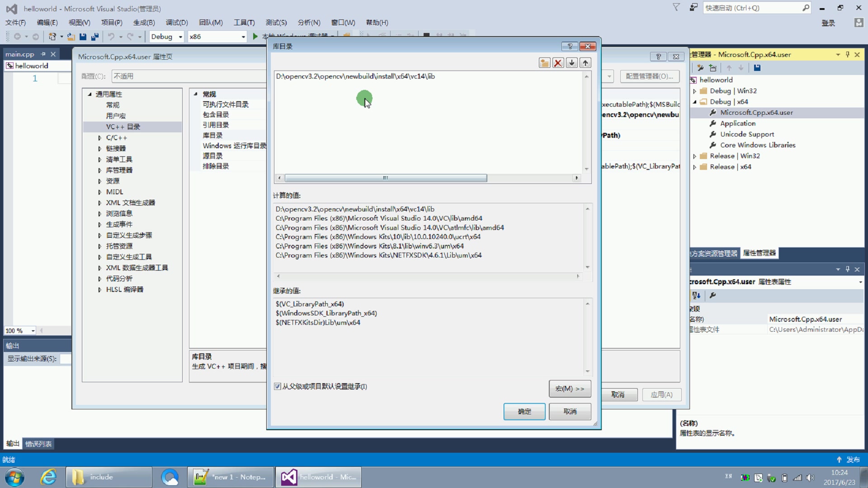868x488 pixels.
Task: Click the 确定 button to confirm
Action: point(524,411)
